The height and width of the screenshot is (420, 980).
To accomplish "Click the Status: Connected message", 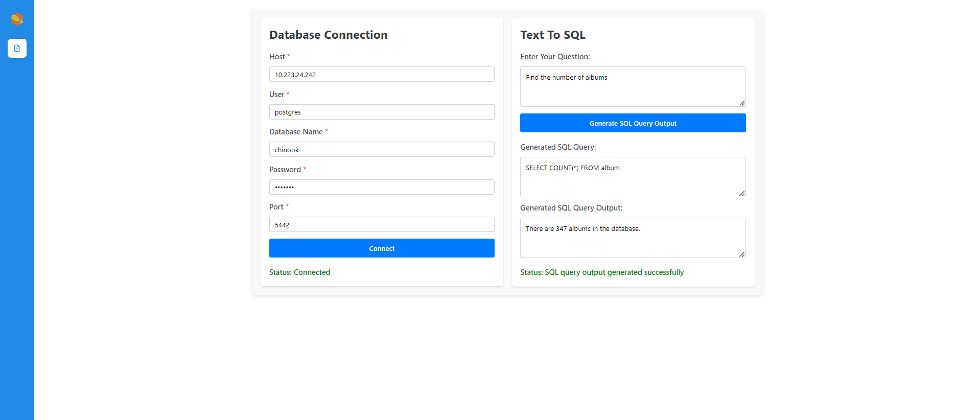I will [x=299, y=272].
